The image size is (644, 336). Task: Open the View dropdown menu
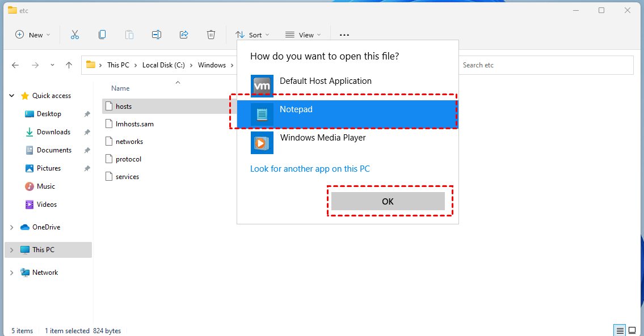303,35
